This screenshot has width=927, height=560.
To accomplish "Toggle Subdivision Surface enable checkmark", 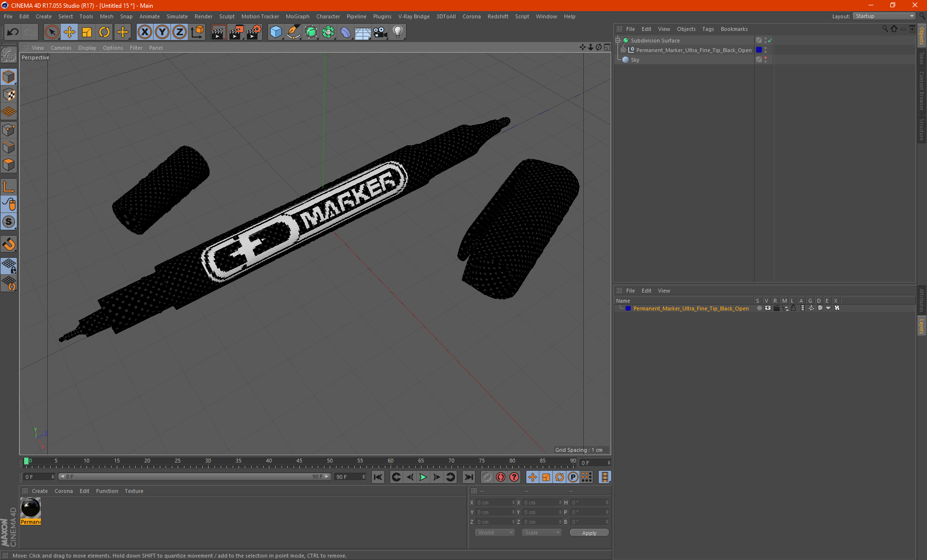I will (x=770, y=41).
